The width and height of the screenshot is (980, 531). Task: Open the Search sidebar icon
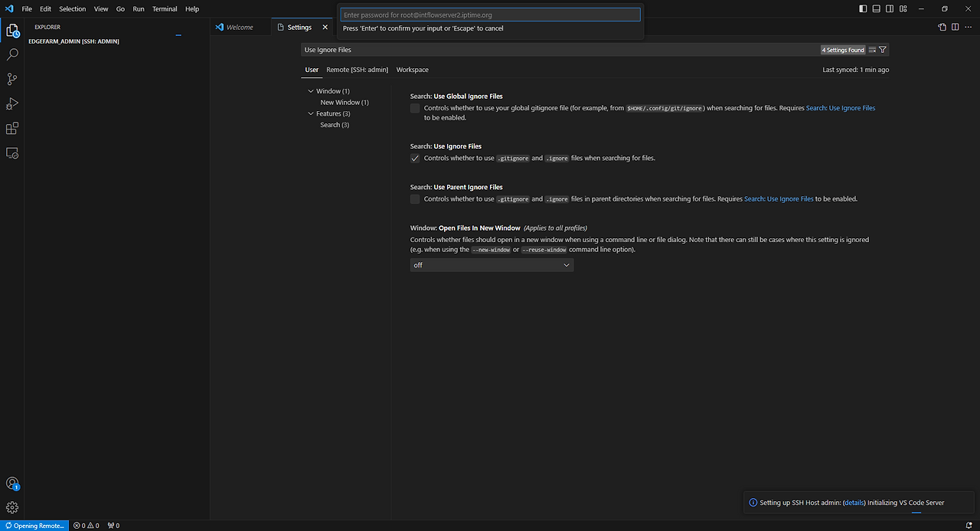(x=11, y=54)
